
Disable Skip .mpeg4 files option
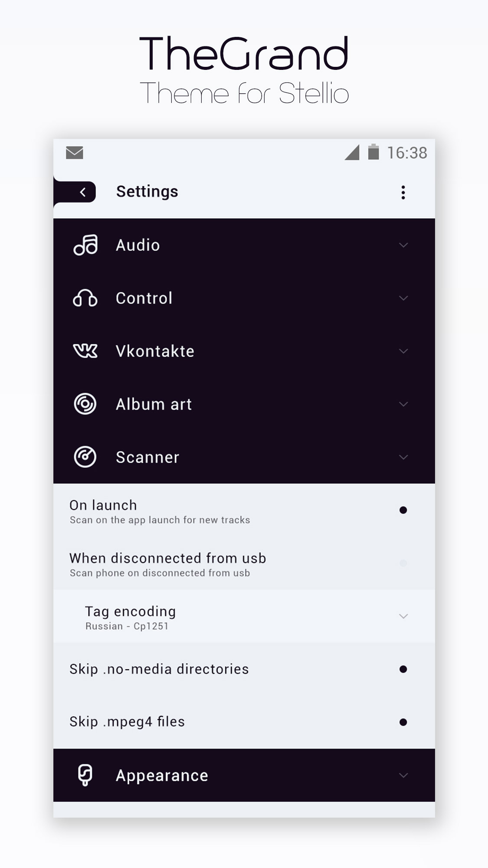(403, 722)
